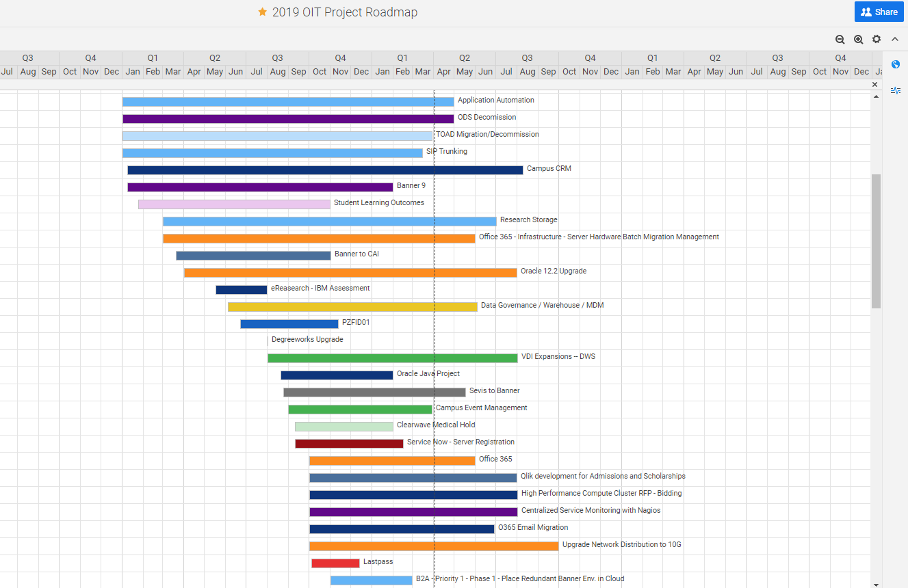Select the gray Sevis to Banner bar
908x588 pixels.
click(374, 392)
